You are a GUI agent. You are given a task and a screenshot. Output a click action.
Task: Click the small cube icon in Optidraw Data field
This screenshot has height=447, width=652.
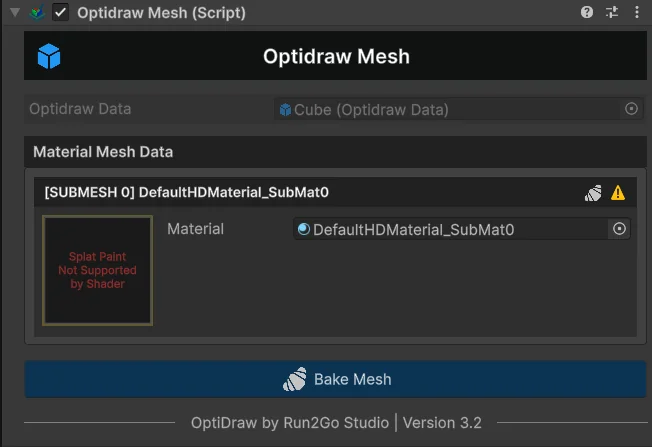(285, 110)
